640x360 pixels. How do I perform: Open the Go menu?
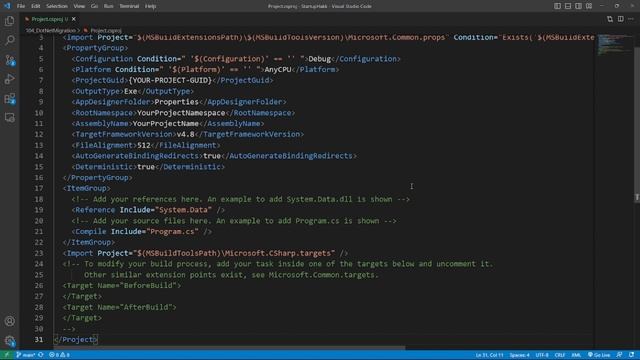tap(94, 6)
